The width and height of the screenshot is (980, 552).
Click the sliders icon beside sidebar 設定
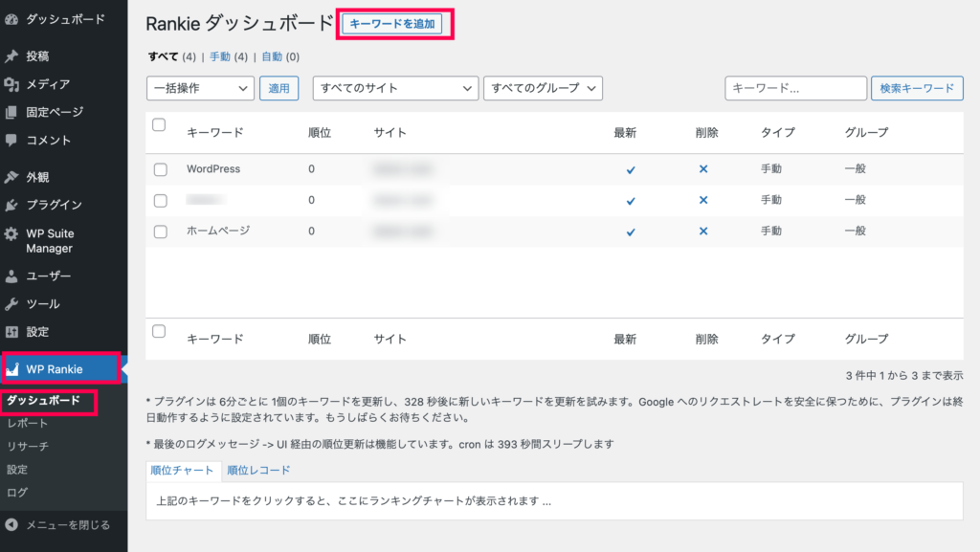tap(11, 332)
